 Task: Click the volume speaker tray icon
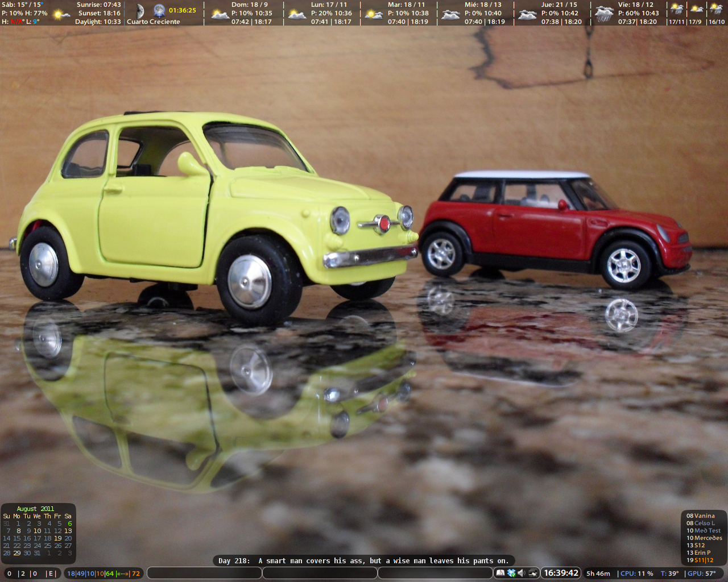pyautogui.click(x=522, y=573)
